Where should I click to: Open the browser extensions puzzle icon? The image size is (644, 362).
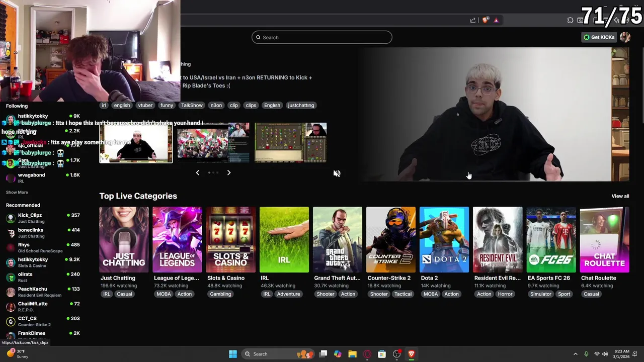click(570, 20)
